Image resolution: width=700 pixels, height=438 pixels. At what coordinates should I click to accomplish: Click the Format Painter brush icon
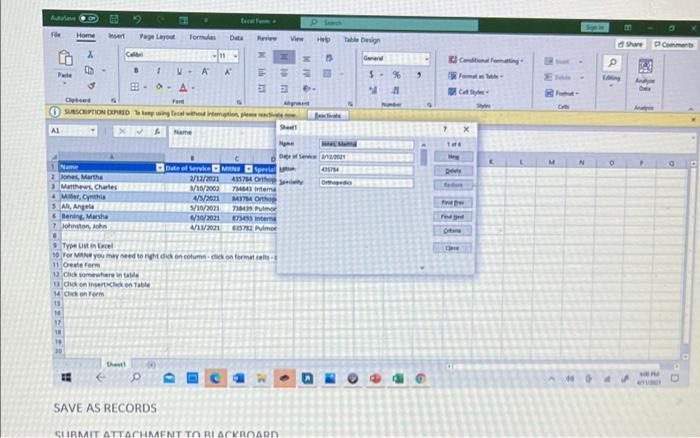pos(91,85)
